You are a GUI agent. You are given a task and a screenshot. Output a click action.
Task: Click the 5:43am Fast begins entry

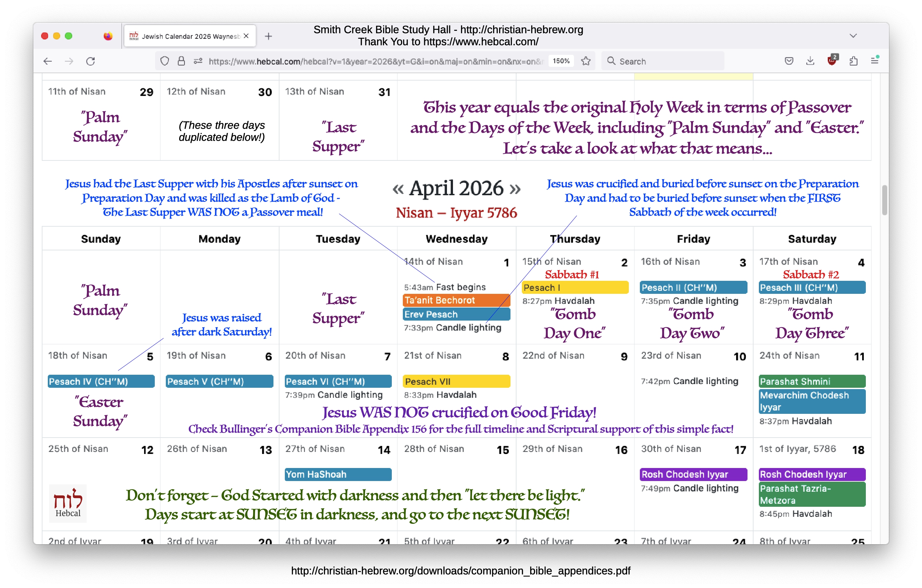pos(445,287)
